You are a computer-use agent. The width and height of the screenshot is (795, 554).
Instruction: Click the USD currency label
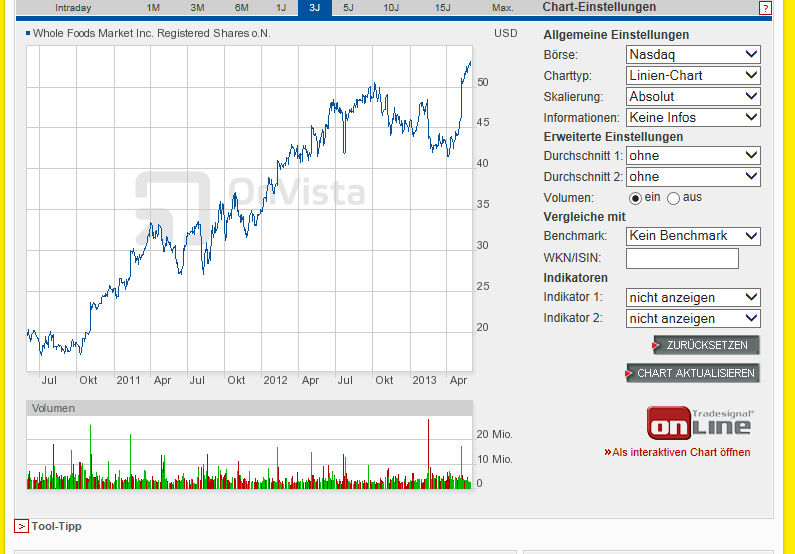click(505, 33)
